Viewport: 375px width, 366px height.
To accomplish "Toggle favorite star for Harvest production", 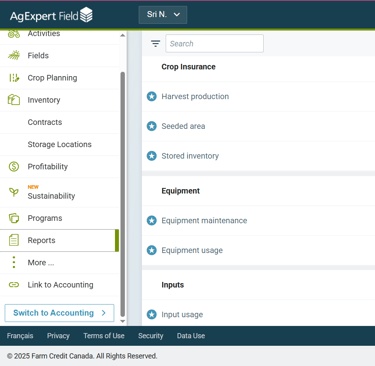I will pyautogui.click(x=152, y=96).
